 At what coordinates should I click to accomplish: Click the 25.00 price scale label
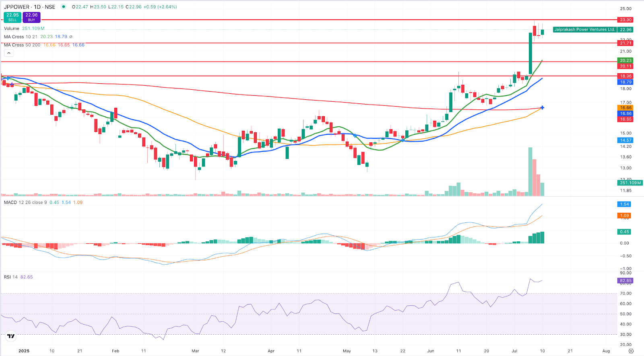click(625, 9)
